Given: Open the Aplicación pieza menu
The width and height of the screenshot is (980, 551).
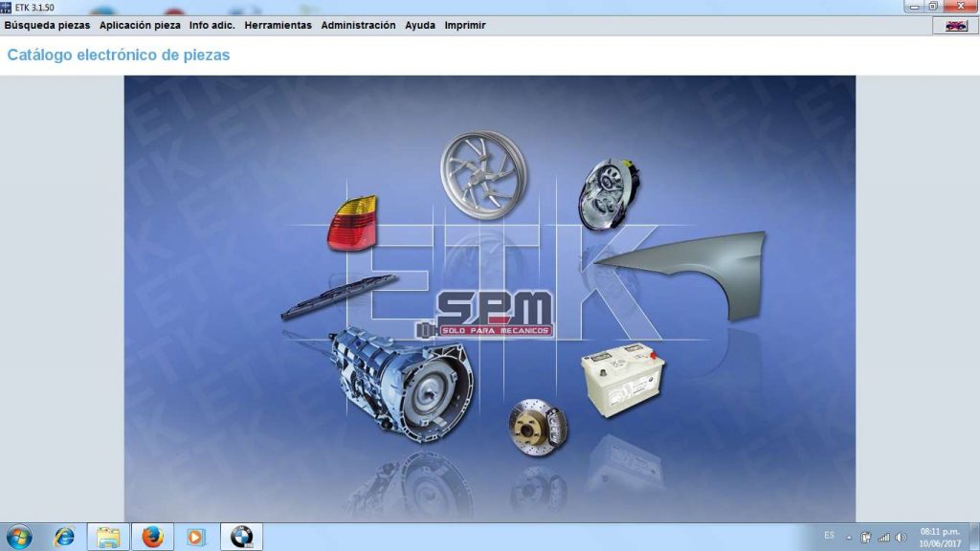Looking at the screenshot, I should point(140,26).
